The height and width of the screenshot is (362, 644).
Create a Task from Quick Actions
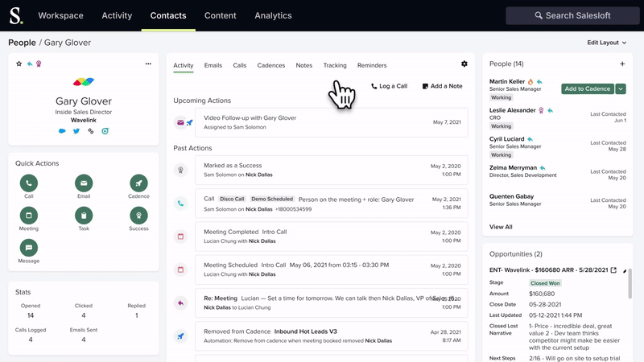pyautogui.click(x=84, y=216)
